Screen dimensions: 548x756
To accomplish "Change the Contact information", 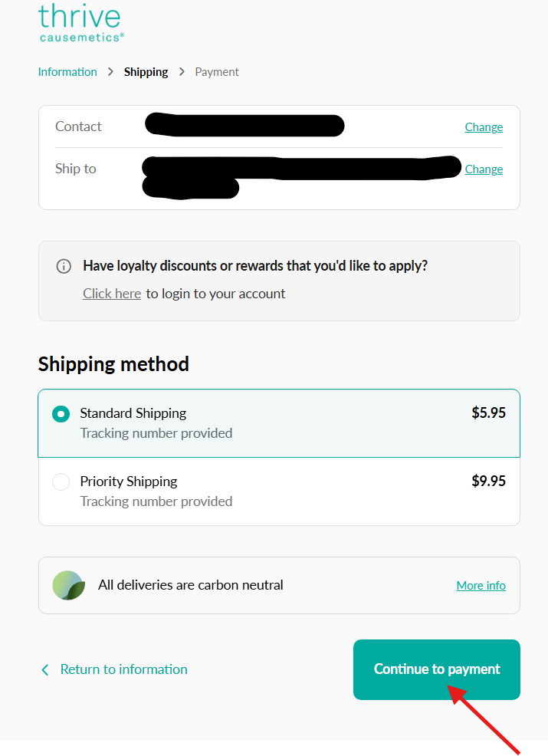I will [x=484, y=127].
